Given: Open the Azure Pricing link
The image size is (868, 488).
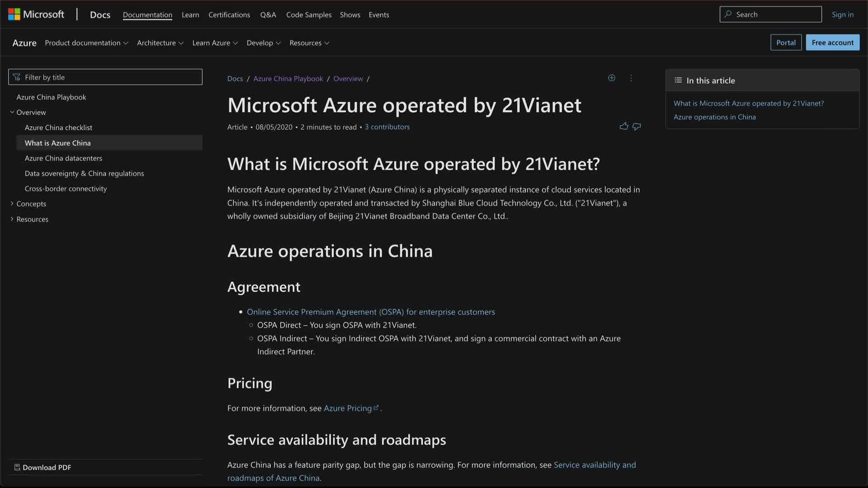Looking at the screenshot, I should tap(348, 408).
